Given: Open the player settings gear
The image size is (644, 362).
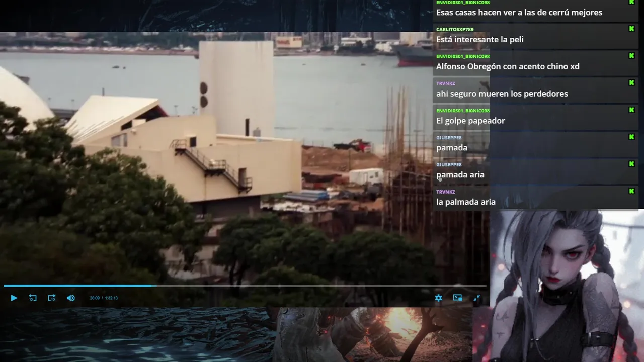Looking at the screenshot, I should point(438,298).
